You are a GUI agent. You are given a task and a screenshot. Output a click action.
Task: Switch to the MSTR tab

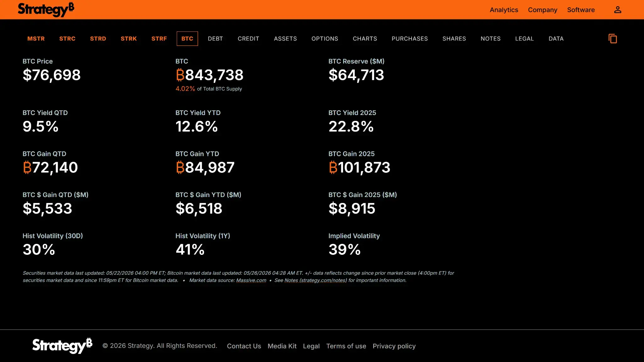36,39
